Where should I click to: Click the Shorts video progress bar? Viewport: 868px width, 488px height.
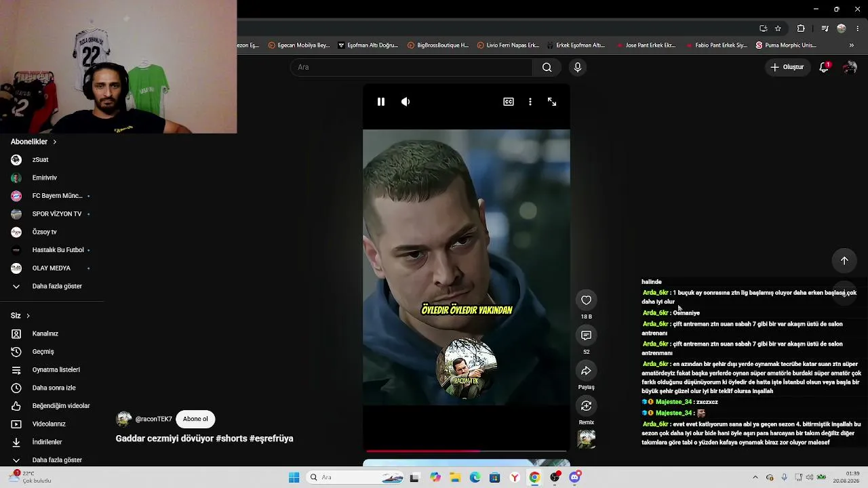(467, 451)
